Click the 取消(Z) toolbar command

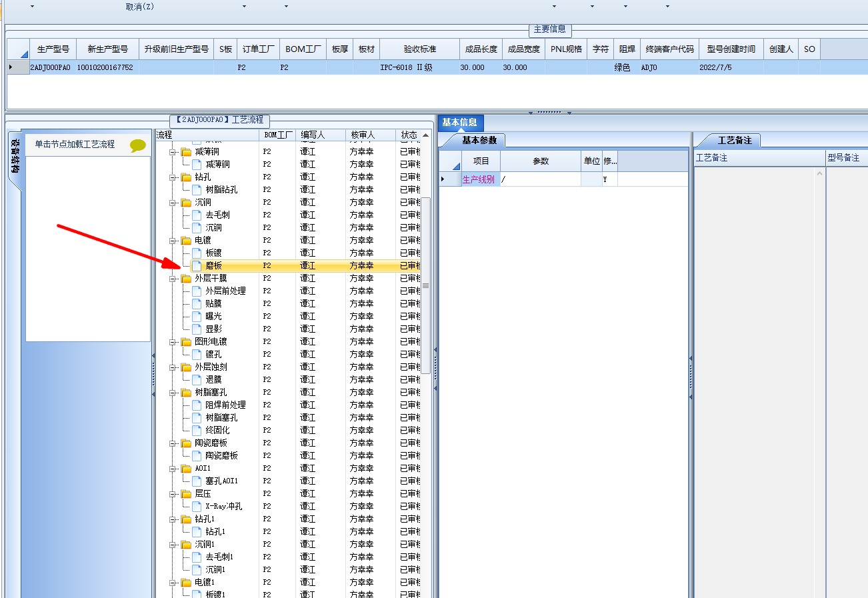[x=140, y=6]
